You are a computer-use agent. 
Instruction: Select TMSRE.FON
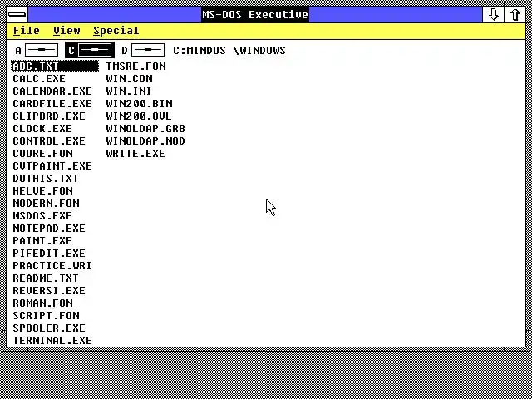(135, 66)
